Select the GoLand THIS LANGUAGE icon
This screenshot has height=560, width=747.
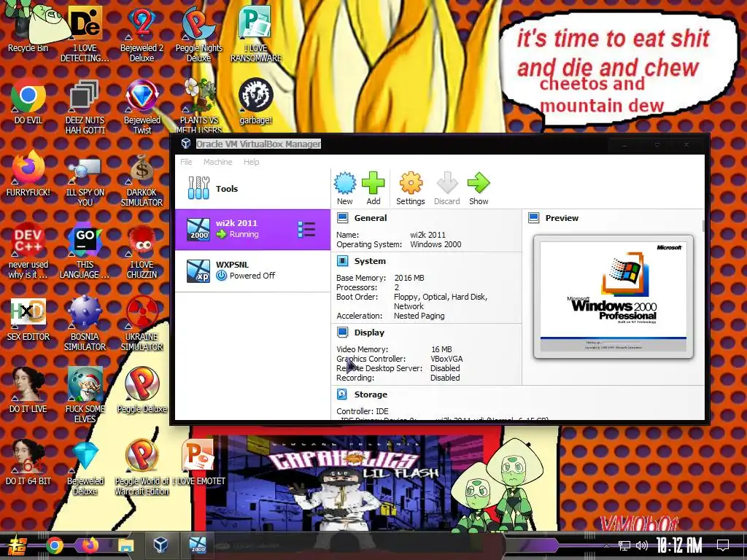85,251
